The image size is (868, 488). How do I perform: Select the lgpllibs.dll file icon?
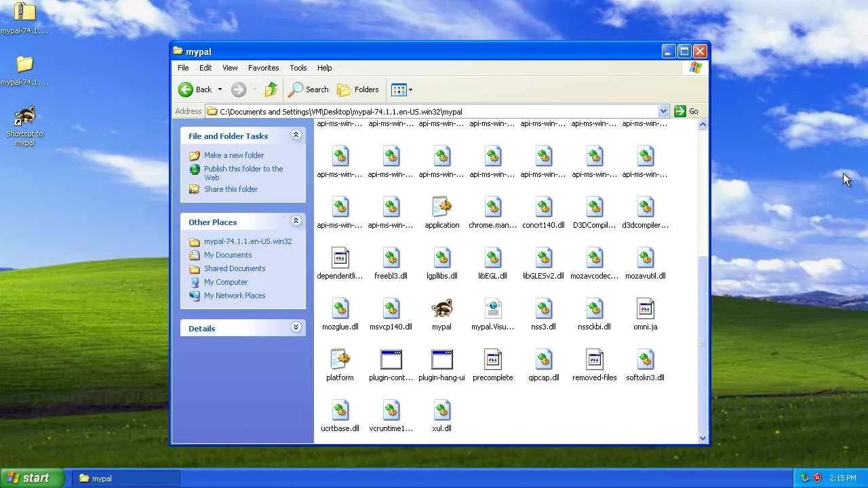[x=441, y=258]
